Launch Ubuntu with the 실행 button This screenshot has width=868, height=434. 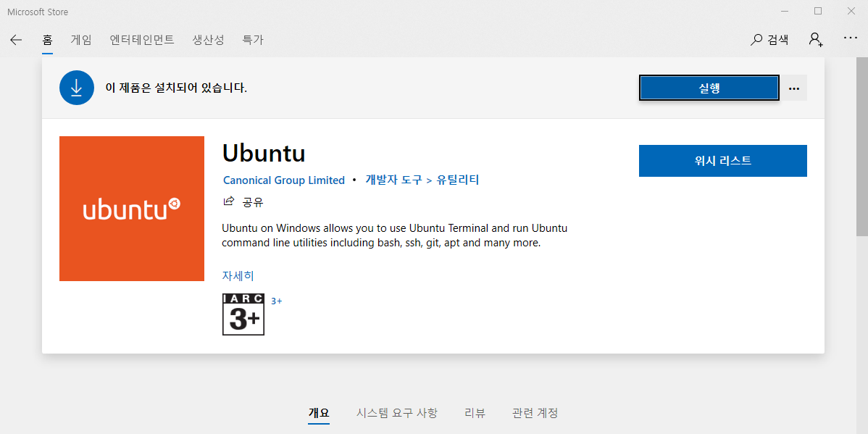(709, 88)
